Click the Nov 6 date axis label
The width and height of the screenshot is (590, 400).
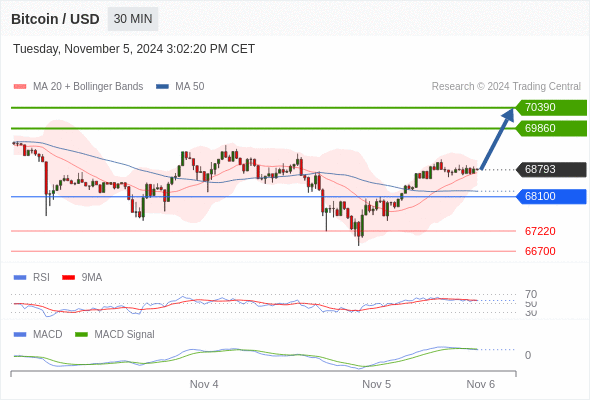tap(481, 384)
